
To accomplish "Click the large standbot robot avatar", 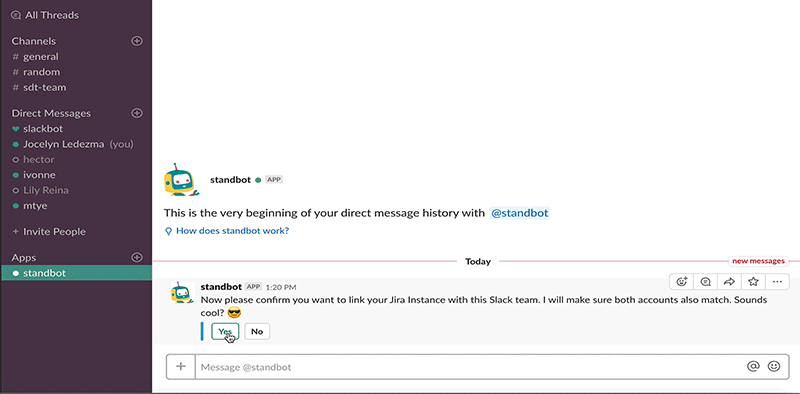I will 181,180.
